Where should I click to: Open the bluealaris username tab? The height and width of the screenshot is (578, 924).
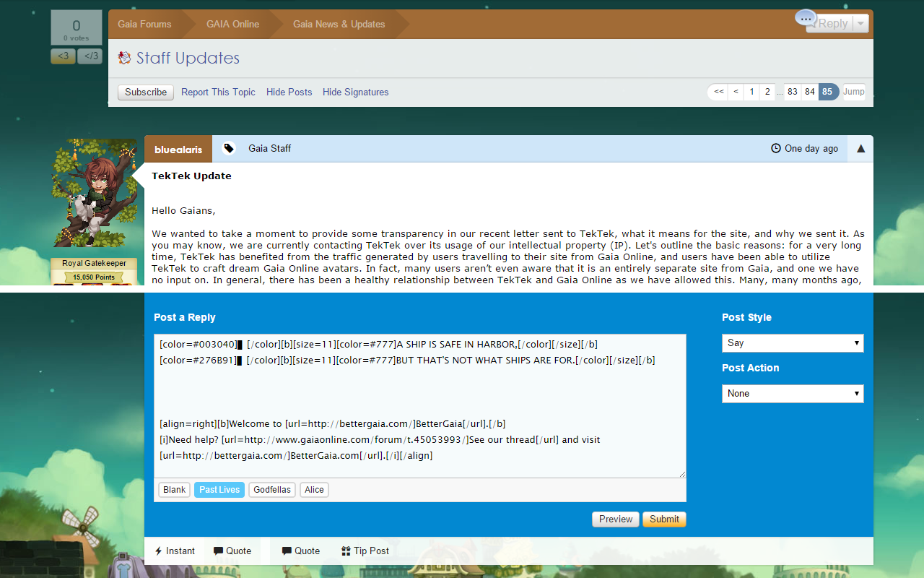(178, 149)
